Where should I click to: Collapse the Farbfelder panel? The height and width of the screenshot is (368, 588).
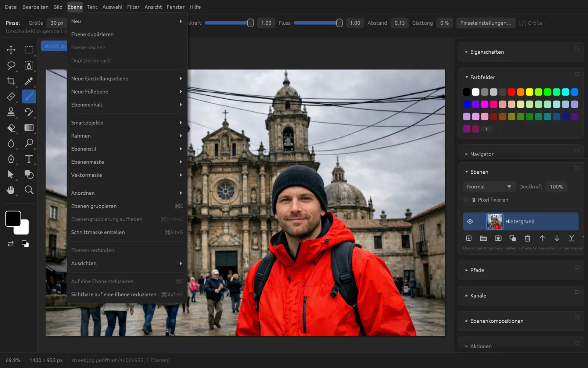(466, 77)
